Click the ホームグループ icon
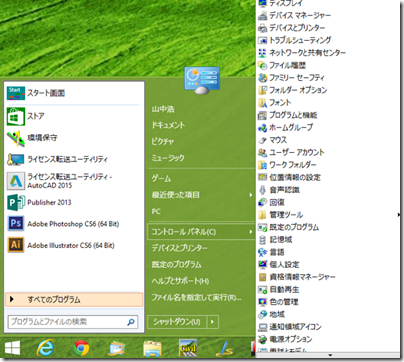This screenshot has height=362, width=404. (262, 127)
